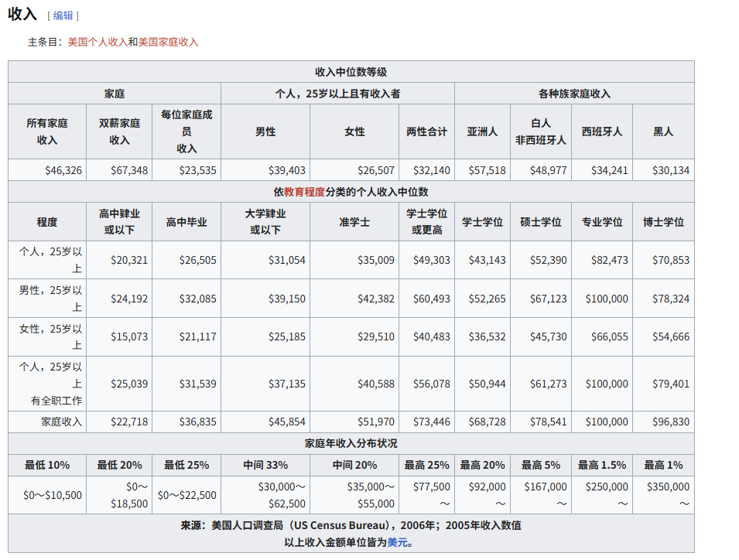Viewport: 739px width, 560px height.
Task: Click the $26,507 female income cell
Action: 354,170
